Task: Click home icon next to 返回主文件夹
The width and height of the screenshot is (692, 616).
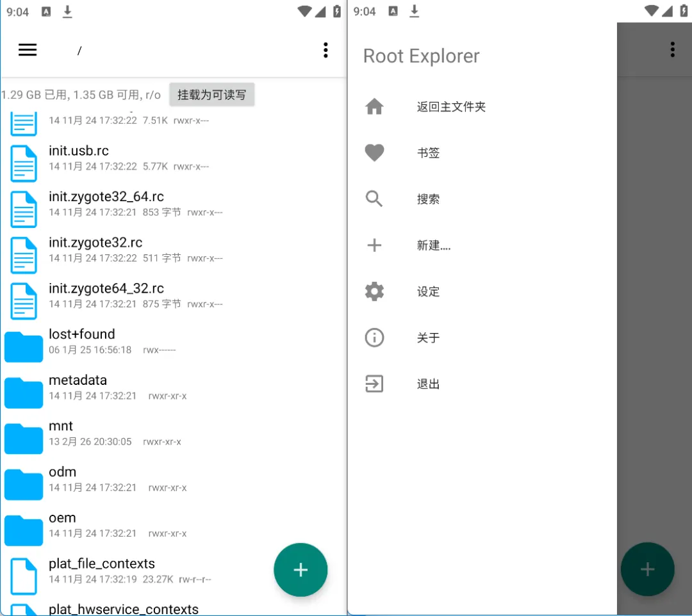Action: 374,107
